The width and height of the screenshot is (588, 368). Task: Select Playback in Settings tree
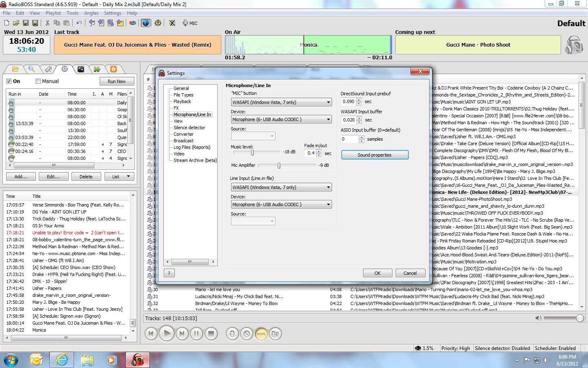[182, 101]
